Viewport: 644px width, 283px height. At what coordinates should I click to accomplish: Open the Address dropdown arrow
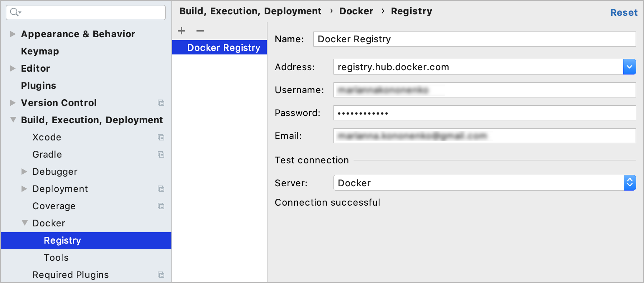pos(629,67)
